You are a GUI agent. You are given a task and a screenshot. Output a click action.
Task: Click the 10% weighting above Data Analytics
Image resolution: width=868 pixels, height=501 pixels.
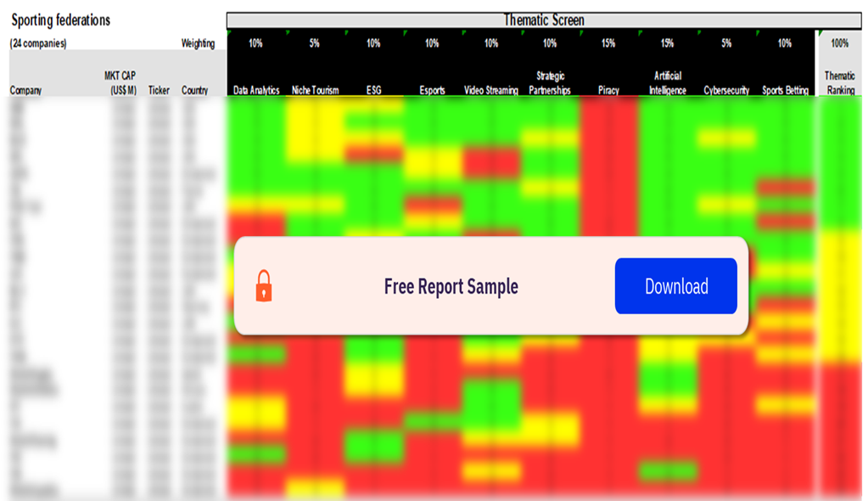click(x=255, y=43)
